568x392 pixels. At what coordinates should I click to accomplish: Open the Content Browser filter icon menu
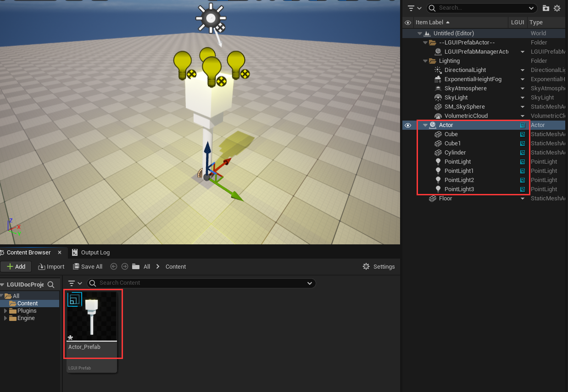(75, 283)
